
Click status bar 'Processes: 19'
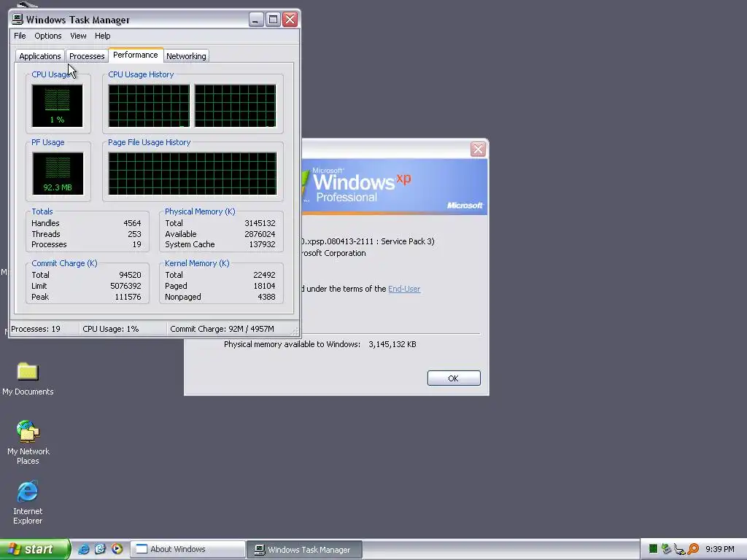[x=36, y=329]
